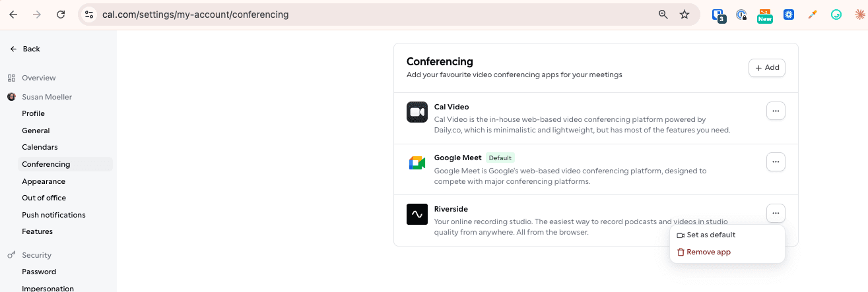The height and width of the screenshot is (292, 868).
Task: Click the Google Meet logo icon
Action: click(417, 163)
